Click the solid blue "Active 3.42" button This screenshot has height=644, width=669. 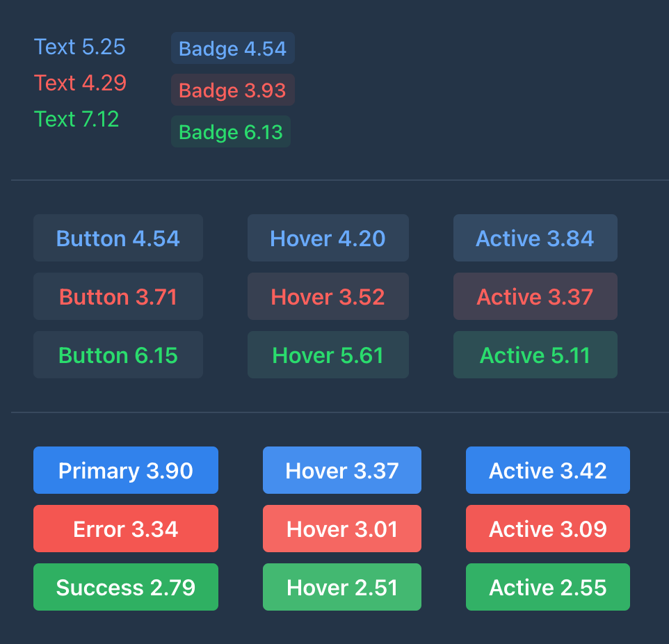(x=547, y=470)
